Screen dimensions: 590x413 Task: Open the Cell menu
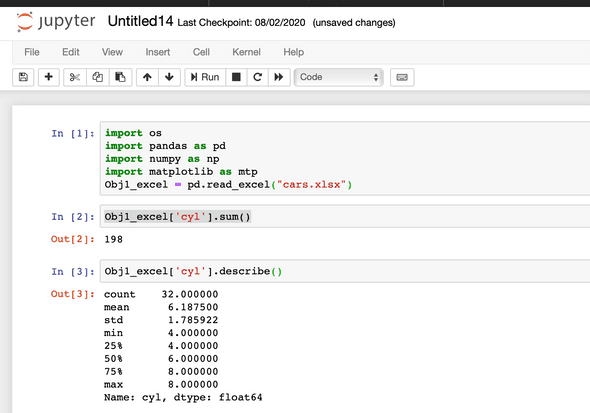[201, 52]
